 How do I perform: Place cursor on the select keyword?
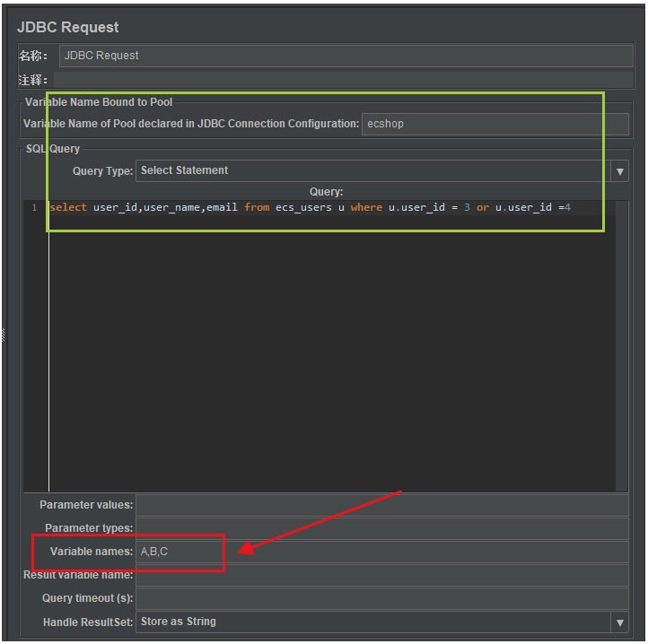coord(69,208)
